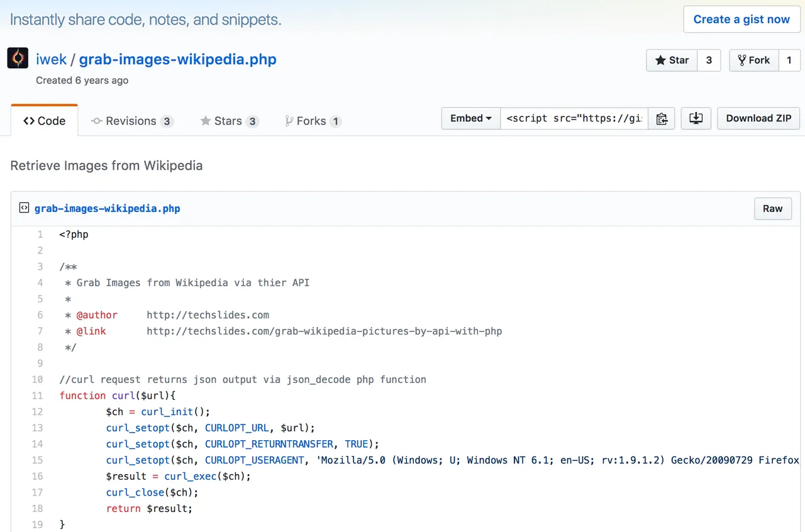Viewport: 805px width, 532px height.
Task: Click 'http://techslides.com' on the author line
Action: pos(208,315)
